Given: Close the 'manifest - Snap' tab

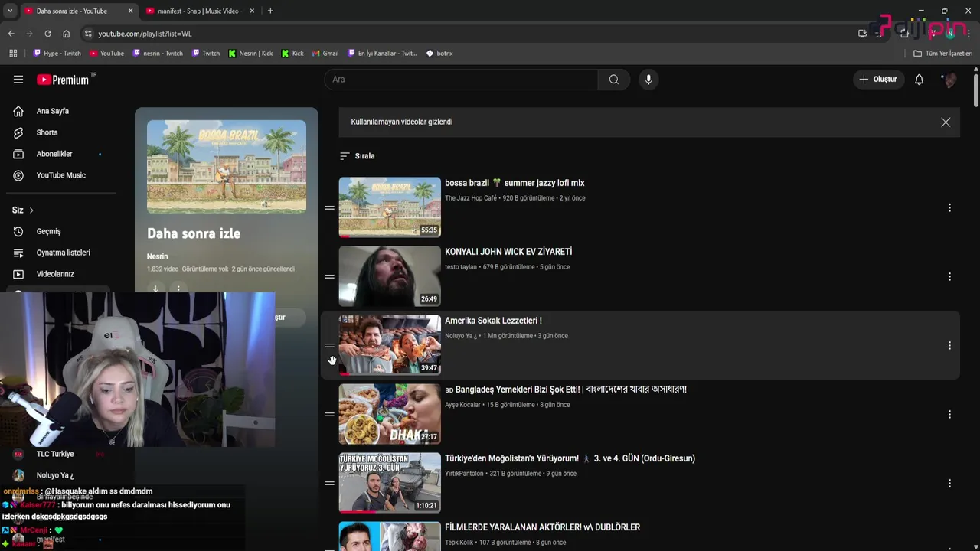Looking at the screenshot, I should [x=253, y=11].
